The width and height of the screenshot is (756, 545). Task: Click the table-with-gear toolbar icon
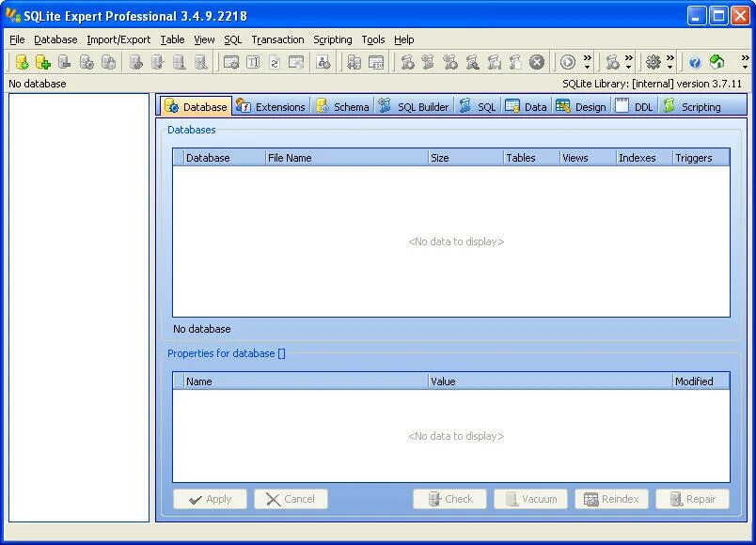pos(231,62)
